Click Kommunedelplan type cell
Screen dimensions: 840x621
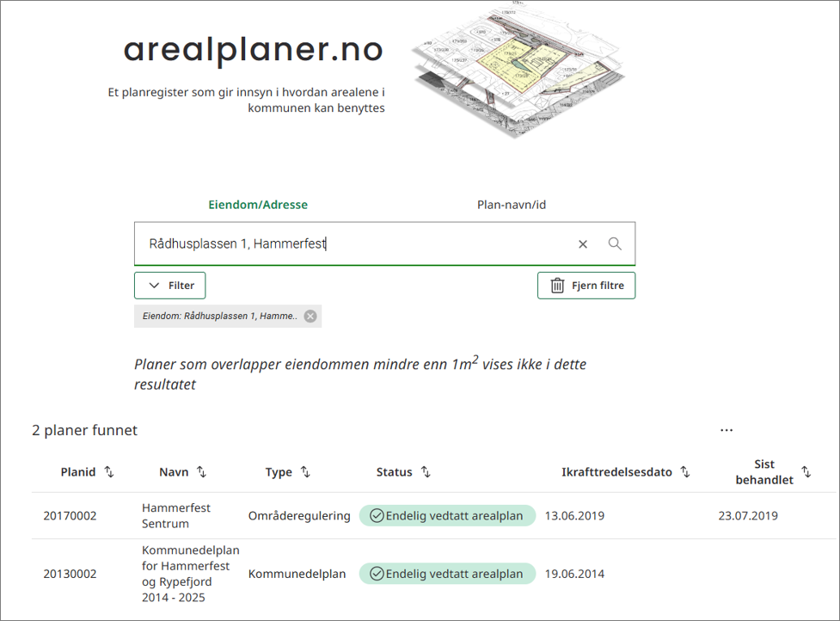(297, 574)
